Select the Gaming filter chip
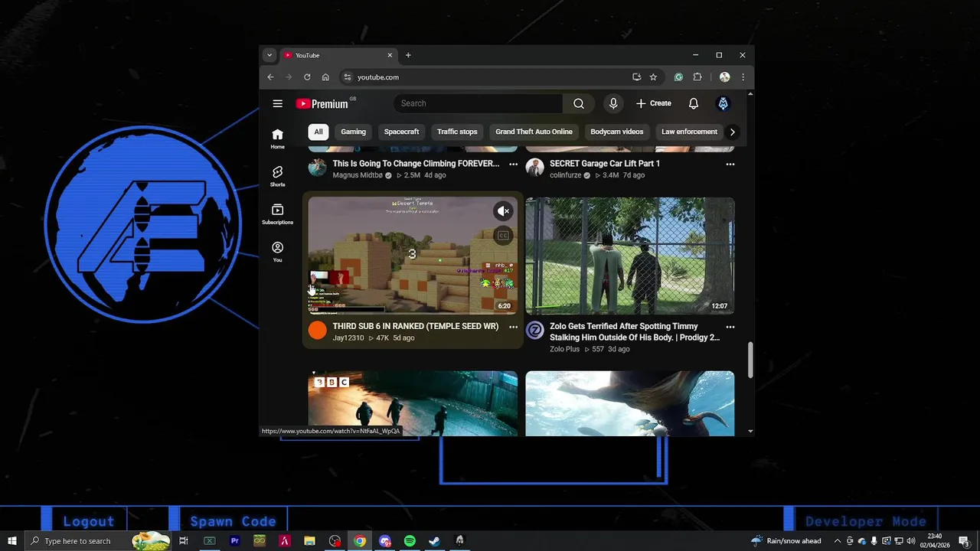Screen dimensions: 980x551 pos(353,132)
